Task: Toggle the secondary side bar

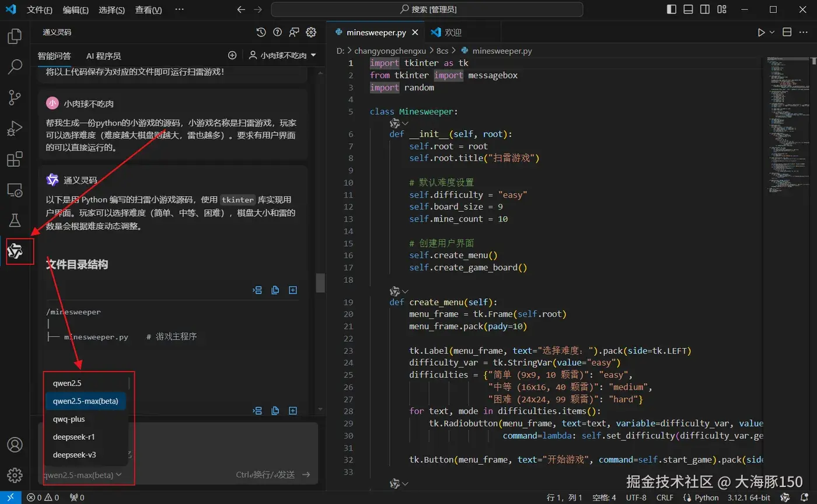Action: click(x=705, y=9)
